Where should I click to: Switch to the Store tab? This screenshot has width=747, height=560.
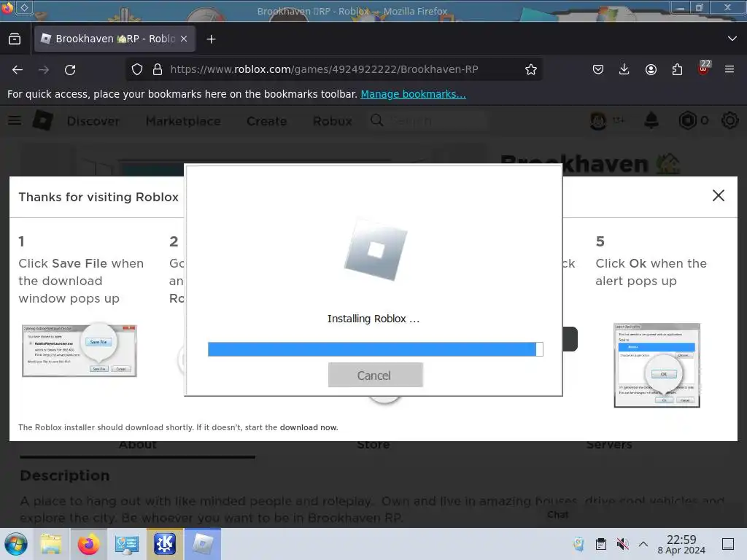(x=373, y=446)
